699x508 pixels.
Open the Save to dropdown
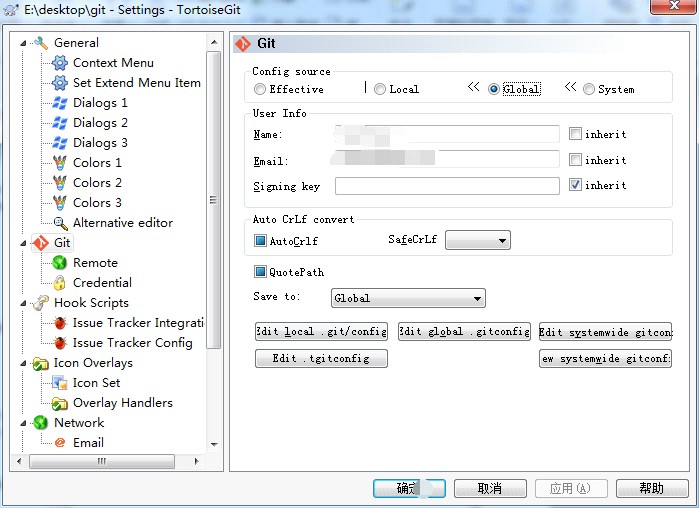pyautogui.click(x=408, y=298)
